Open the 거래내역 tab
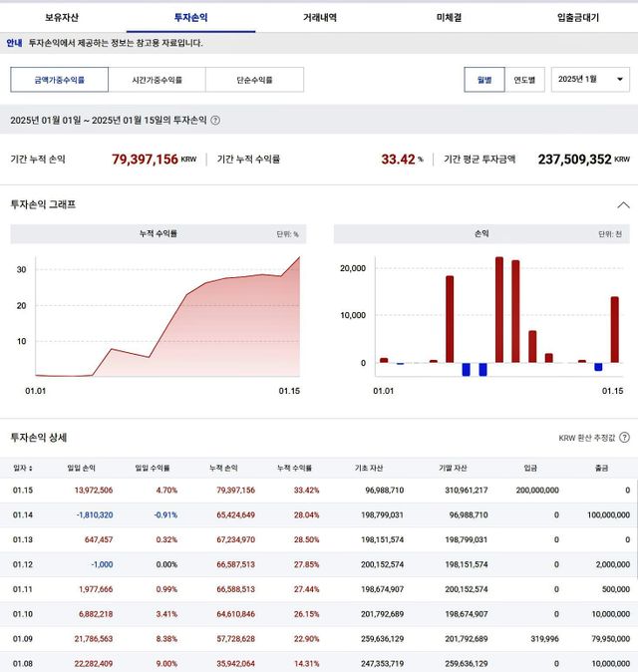The image size is (638, 672). coord(319,17)
